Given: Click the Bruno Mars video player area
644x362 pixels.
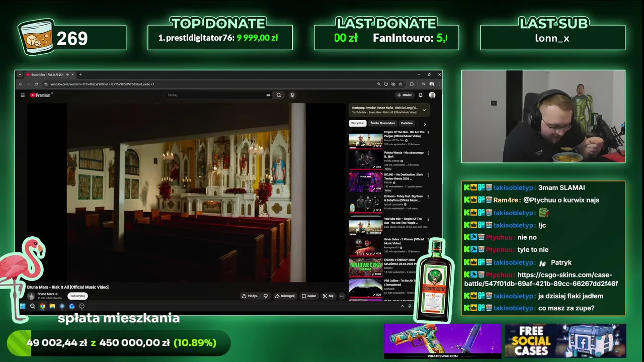Looking at the screenshot, I should (x=186, y=193).
